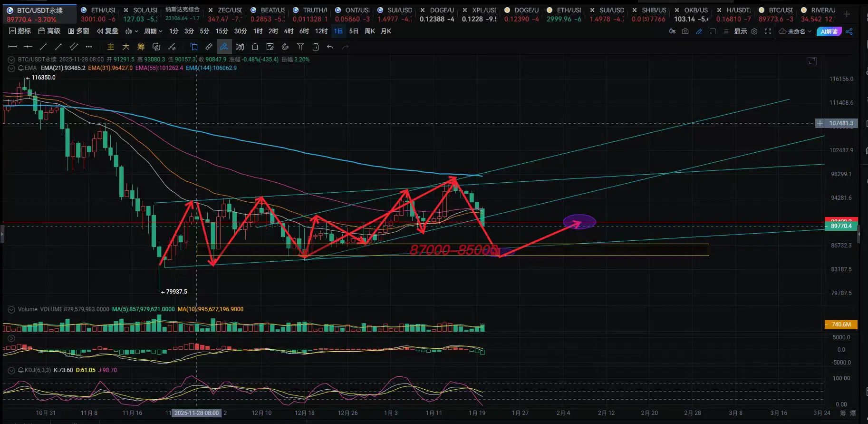Enter fullscreen chart mode
868x424 pixels.
[x=768, y=31]
